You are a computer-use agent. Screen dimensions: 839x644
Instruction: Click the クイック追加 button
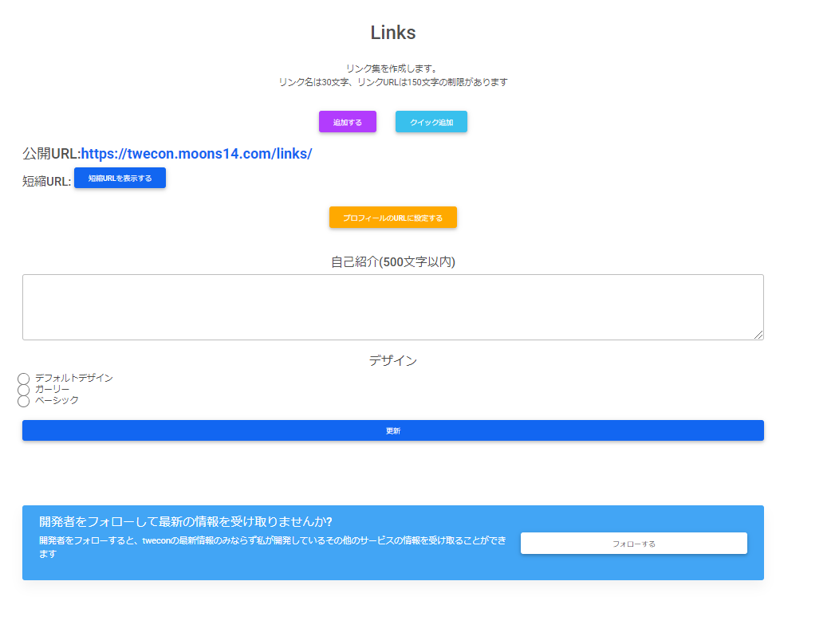coord(431,121)
